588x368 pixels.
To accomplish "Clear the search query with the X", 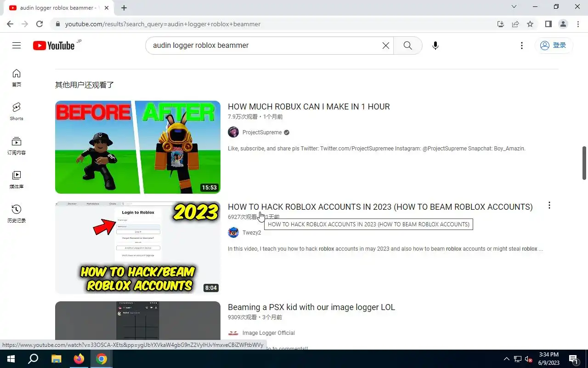I will tap(386, 46).
